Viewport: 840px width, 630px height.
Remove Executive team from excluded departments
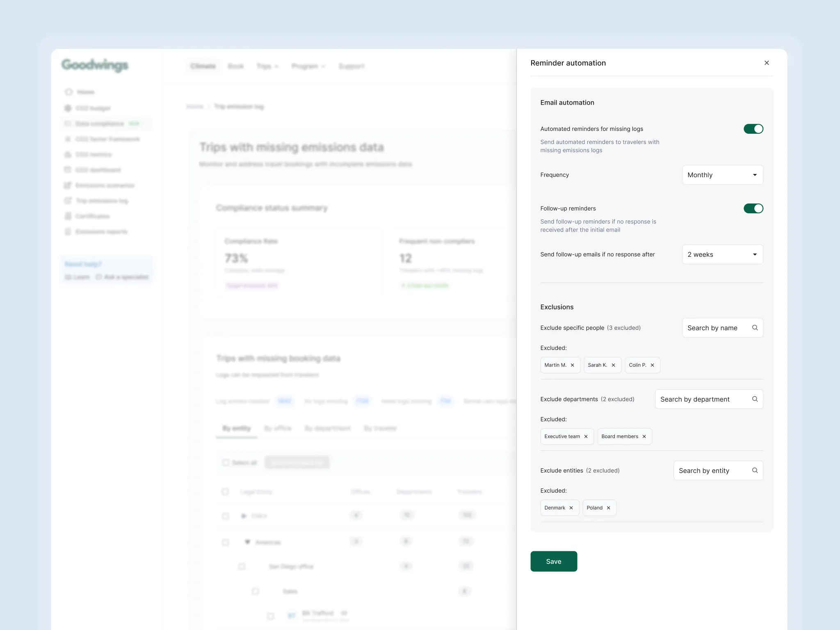(586, 436)
